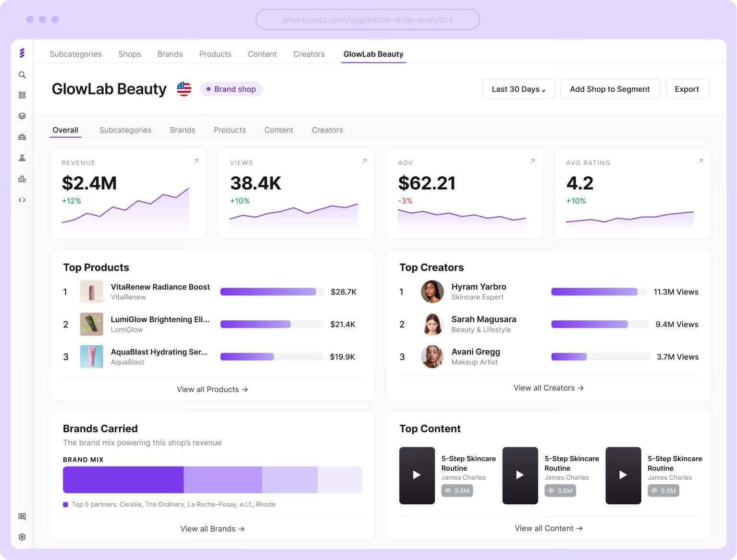737x560 pixels.
Task: Click the Add Shop to Segment button
Action: 610,89
